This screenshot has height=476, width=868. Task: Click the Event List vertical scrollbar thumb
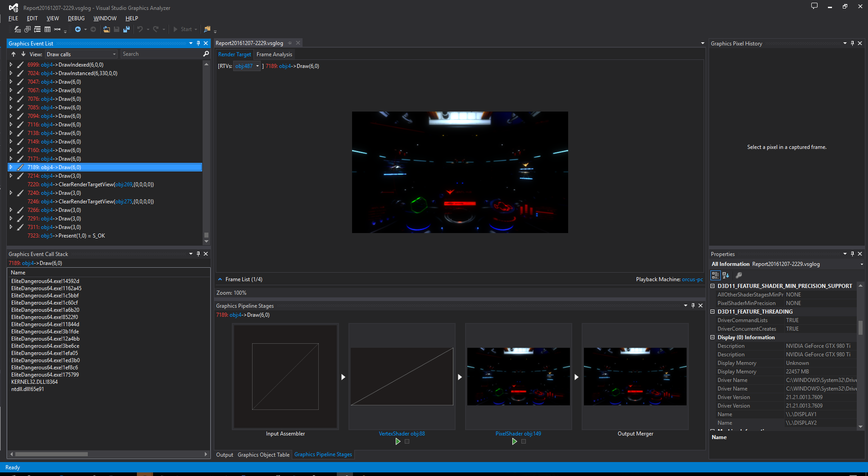click(x=206, y=235)
